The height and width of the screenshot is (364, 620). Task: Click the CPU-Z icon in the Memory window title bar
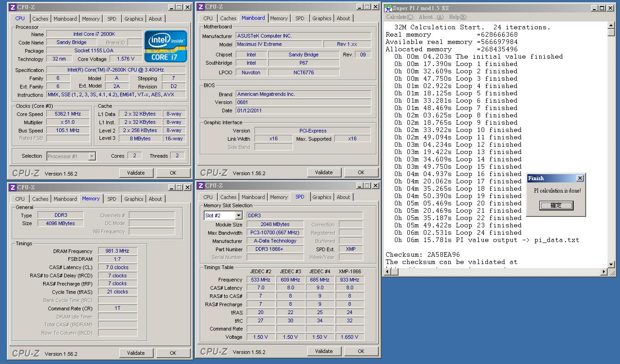[x=12, y=188]
